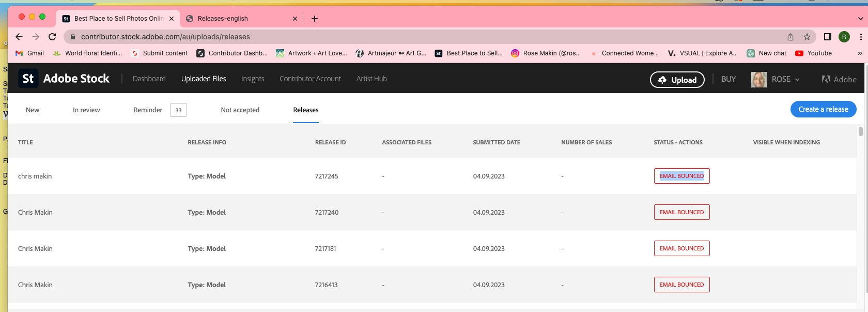The height and width of the screenshot is (312, 868).
Task: Select the Releases tab
Action: [306, 110]
